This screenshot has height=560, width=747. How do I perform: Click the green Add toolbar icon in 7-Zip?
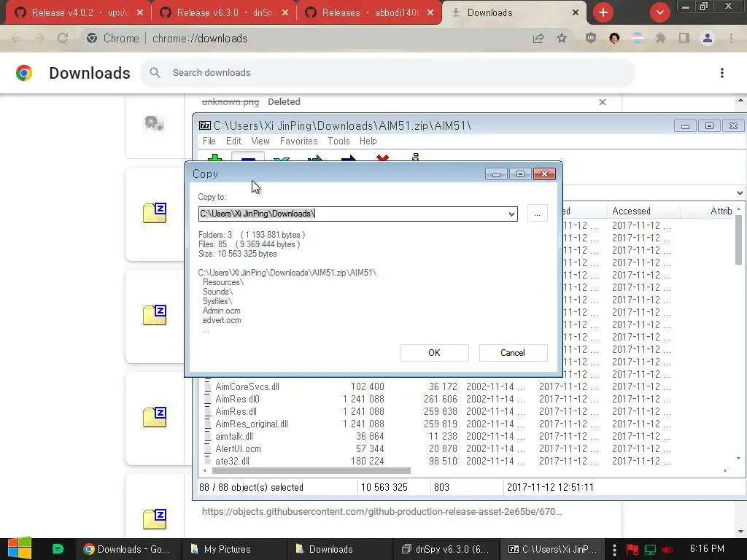click(x=215, y=157)
